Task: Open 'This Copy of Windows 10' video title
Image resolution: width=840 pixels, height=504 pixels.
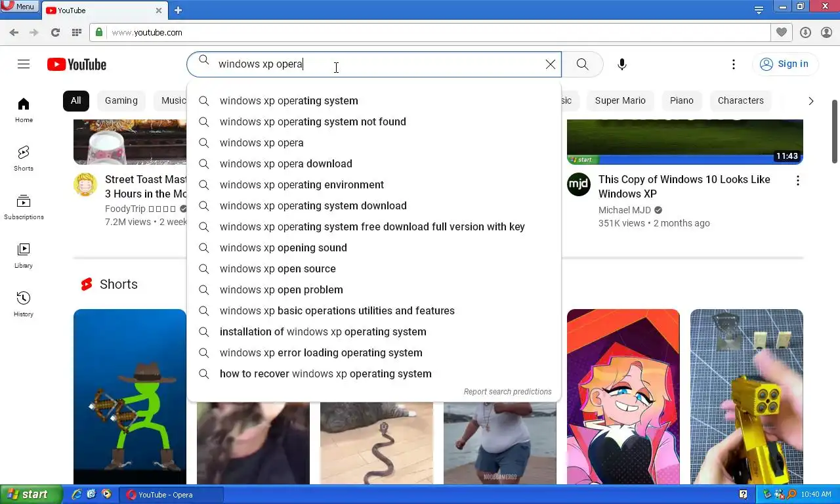Action: [684, 186]
